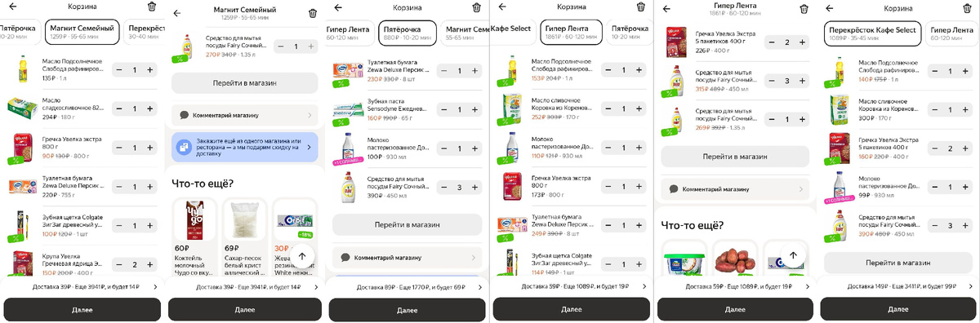The height and width of the screenshot is (323, 980).
Task: Tap Далее under the Доставка 149₽ bar
Action: (898, 310)
